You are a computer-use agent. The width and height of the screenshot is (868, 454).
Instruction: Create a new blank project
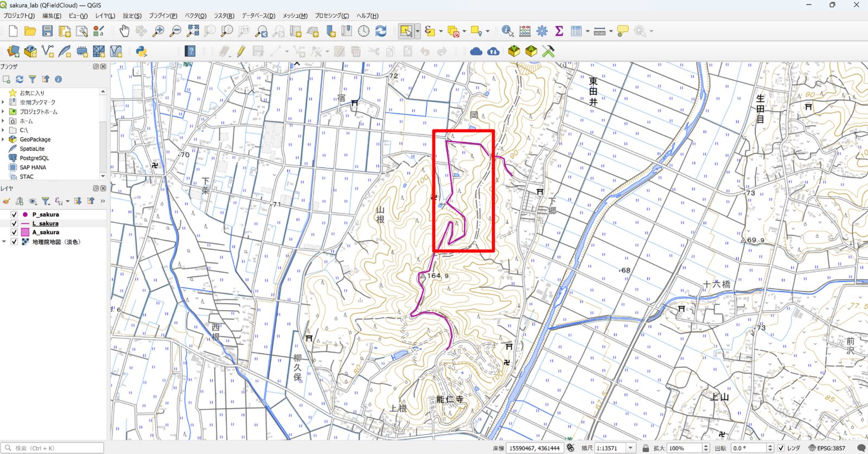point(13,31)
